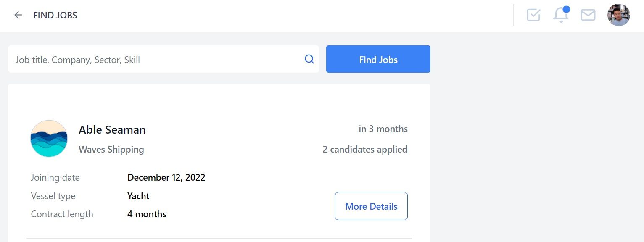644x242 pixels.
Task: Focus the Job title, Company, Sector, Skill field
Action: (x=164, y=59)
